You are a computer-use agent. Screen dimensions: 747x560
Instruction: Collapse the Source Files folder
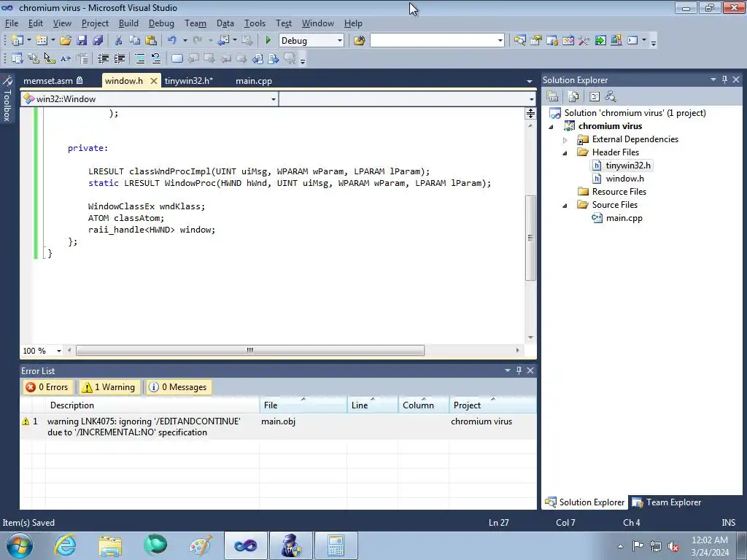565,205
